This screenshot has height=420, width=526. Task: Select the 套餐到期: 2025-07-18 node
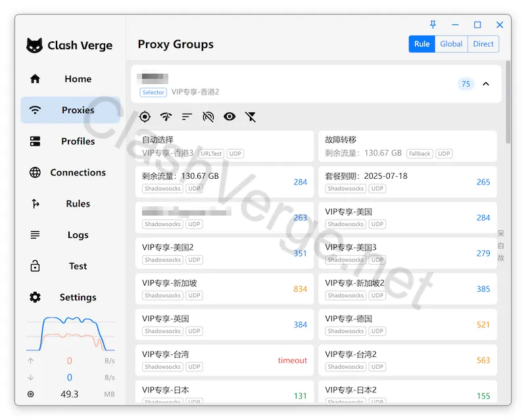point(408,182)
